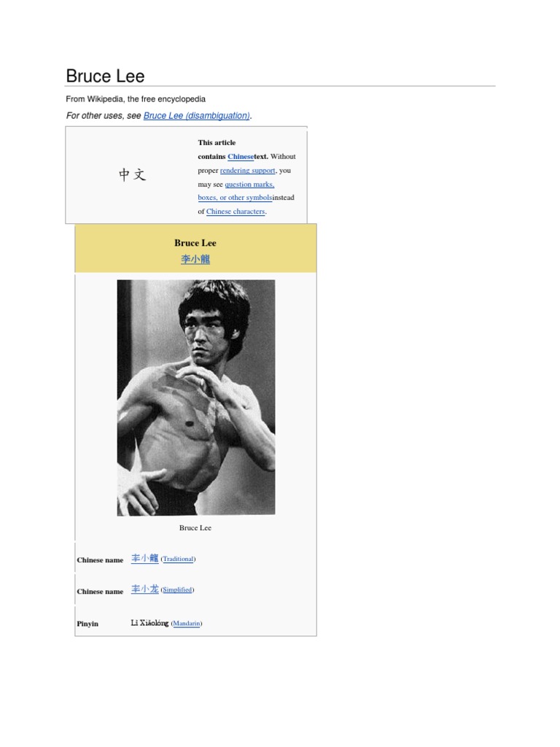The image size is (560, 747).
Task: Open the Mandarin link beside the pinyin
Action: point(187,624)
